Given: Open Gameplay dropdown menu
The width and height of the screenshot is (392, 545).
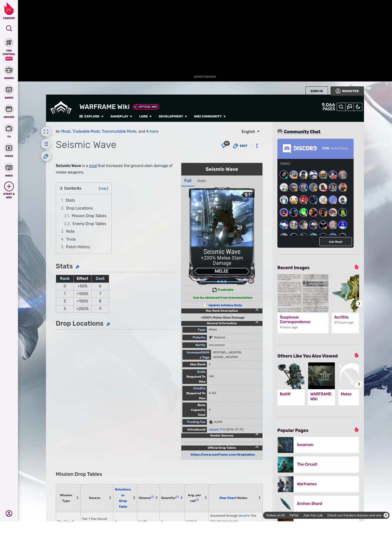Looking at the screenshot, I should tap(121, 116).
